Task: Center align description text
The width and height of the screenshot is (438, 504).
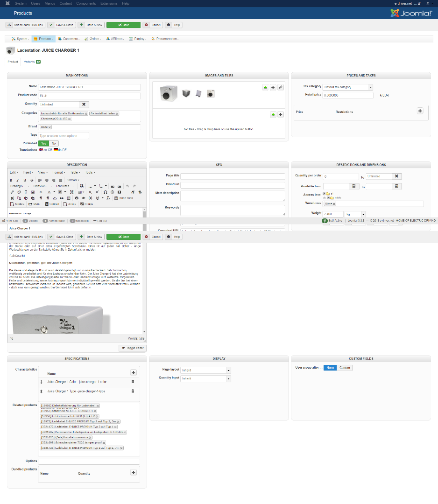Action: pyautogui.click(x=47, y=180)
